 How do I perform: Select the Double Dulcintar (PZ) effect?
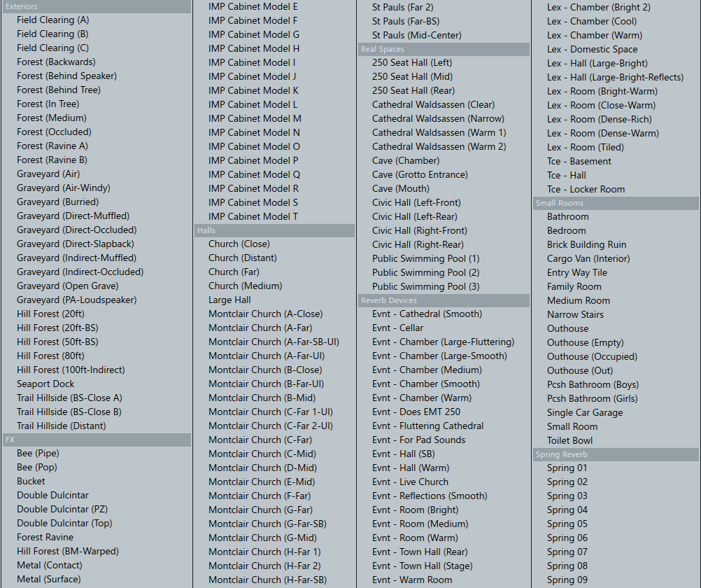coord(62,510)
